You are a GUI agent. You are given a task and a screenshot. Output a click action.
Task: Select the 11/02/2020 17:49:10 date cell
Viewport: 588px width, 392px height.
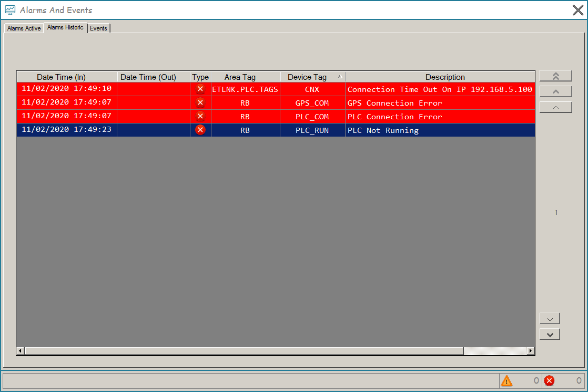point(67,89)
